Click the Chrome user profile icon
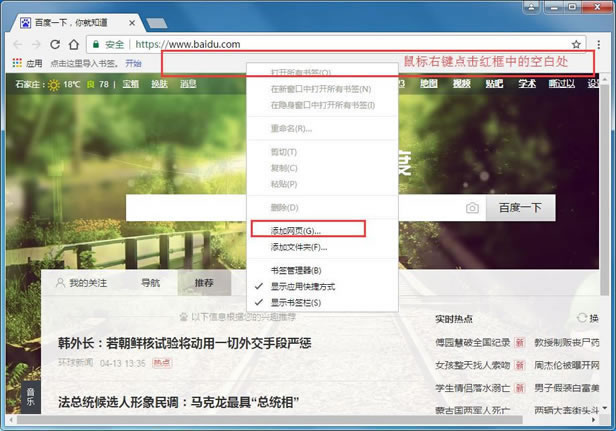Viewport: 616px width, 431px height. point(531,7)
